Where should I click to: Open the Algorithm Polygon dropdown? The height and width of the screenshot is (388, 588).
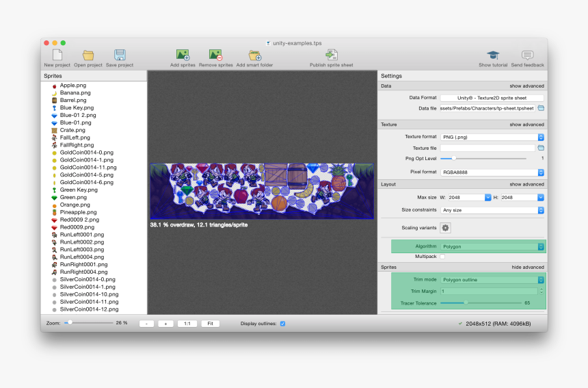pos(492,246)
